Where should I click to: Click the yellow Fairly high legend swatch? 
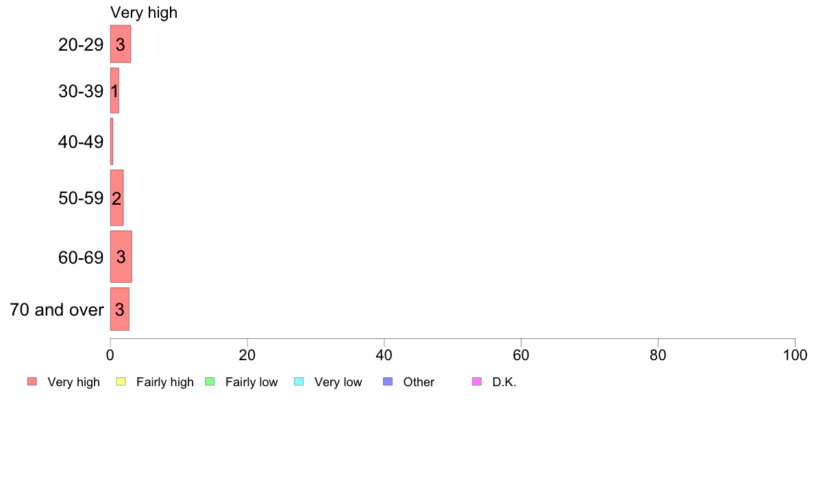[121, 381]
